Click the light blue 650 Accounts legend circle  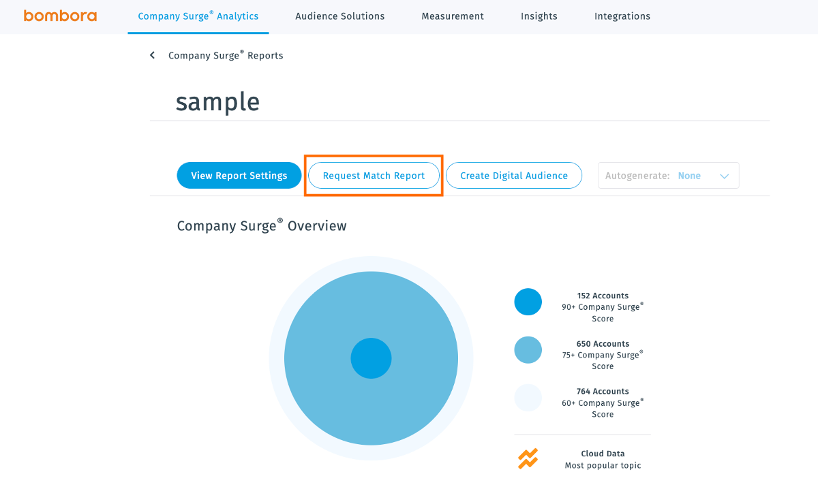(x=528, y=349)
